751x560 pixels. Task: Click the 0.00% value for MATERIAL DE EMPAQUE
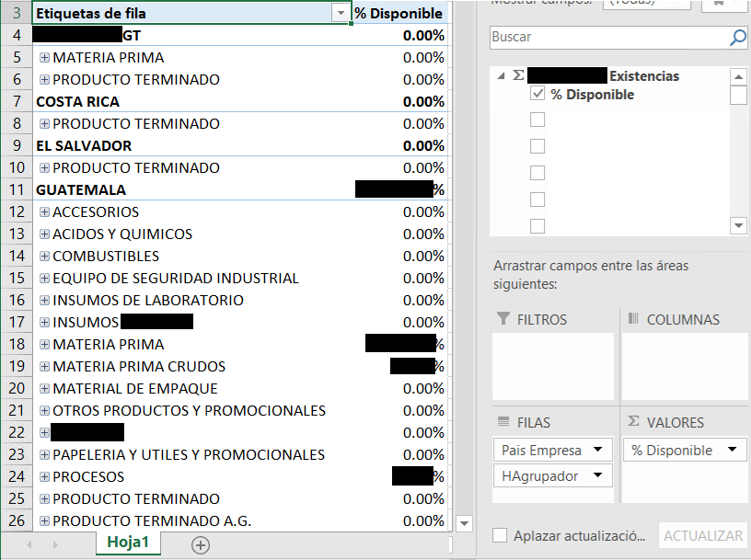tap(423, 388)
